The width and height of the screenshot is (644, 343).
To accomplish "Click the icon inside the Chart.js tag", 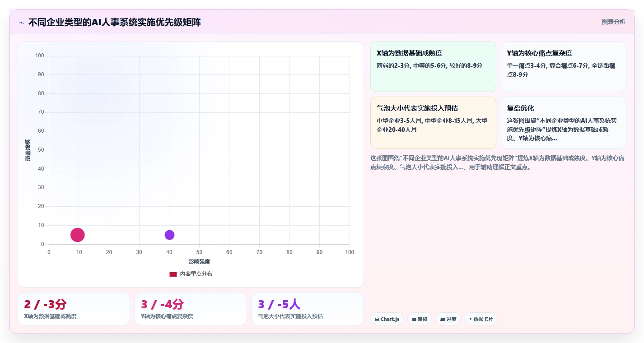I will pyautogui.click(x=377, y=319).
